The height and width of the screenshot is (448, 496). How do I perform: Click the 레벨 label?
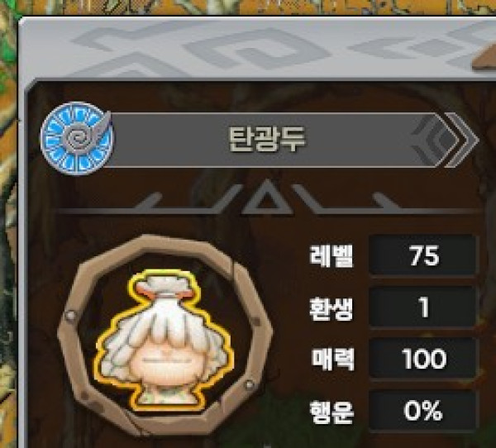331,255
